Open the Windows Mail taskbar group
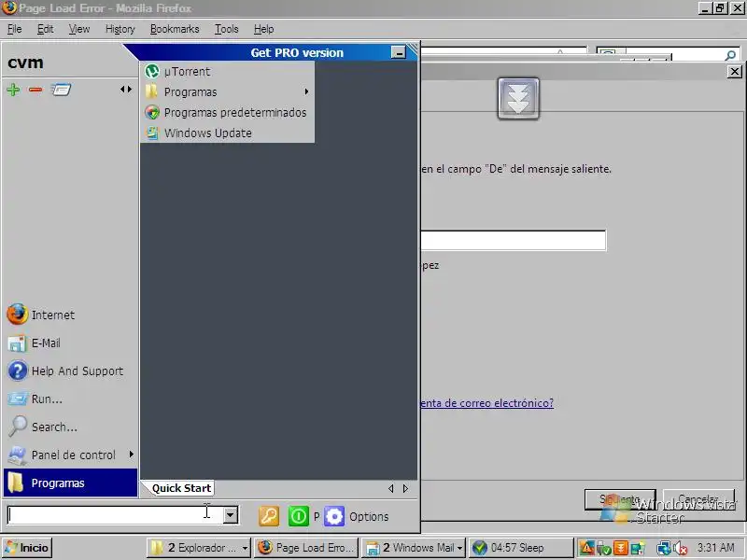The image size is (747, 560). coord(414,548)
